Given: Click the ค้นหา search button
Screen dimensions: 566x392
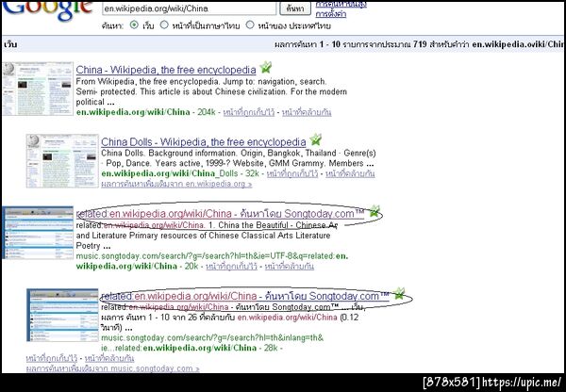Looking at the screenshot, I should pyautogui.click(x=295, y=8).
